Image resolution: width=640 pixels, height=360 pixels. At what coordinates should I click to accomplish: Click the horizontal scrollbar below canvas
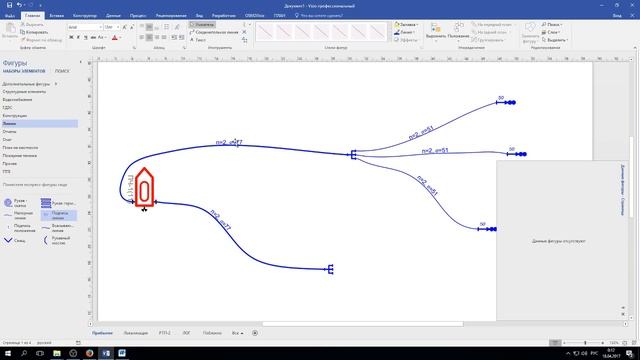[x=362, y=324]
